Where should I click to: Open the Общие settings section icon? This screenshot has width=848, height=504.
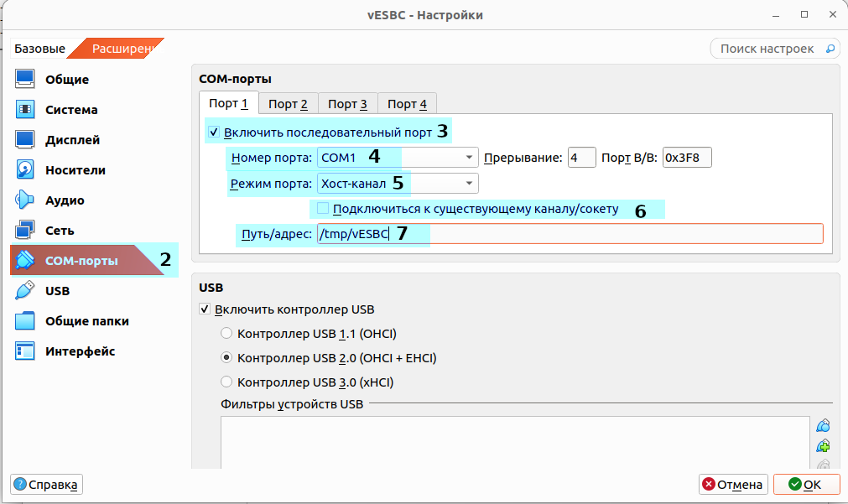[25, 80]
